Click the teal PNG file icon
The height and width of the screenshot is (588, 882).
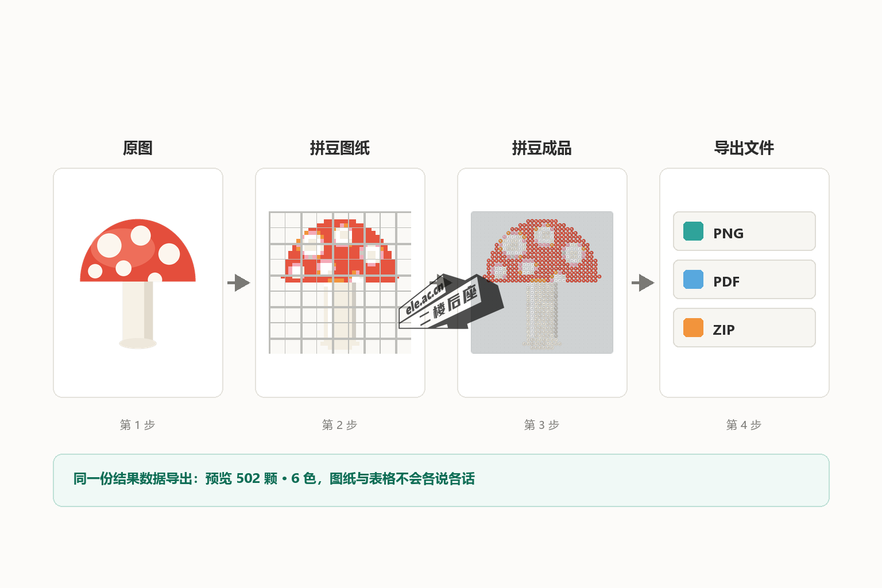coord(693,231)
